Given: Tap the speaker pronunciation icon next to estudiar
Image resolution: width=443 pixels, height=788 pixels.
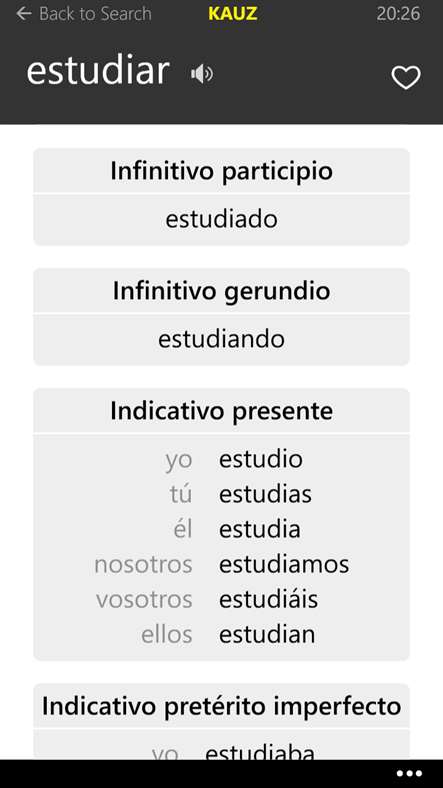Looking at the screenshot, I should click(202, 74).
